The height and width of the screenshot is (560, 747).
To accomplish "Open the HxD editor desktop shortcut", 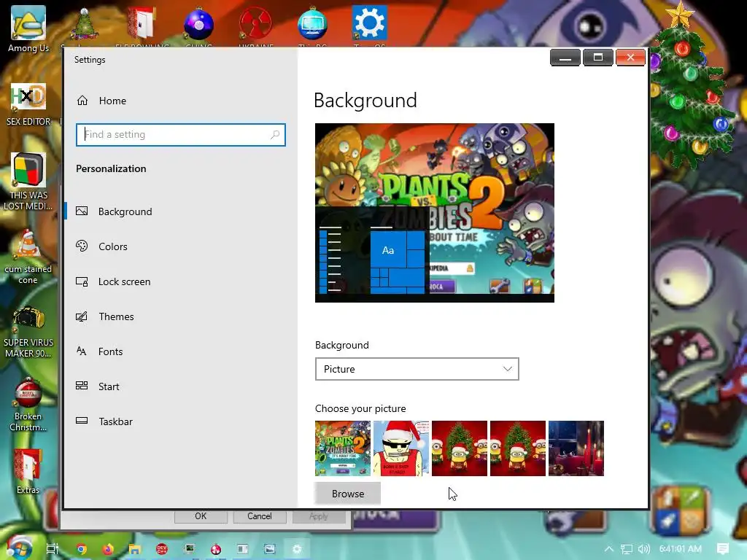I will pos(28,105).
